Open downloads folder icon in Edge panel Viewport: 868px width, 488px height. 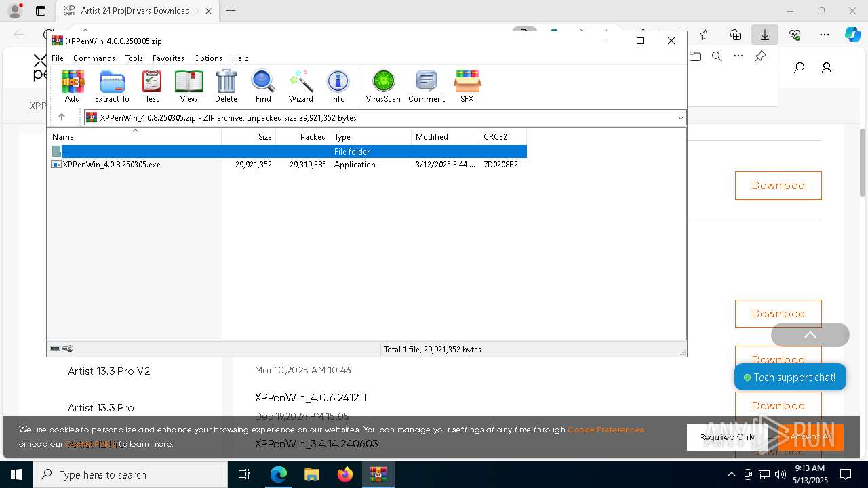pyautogui.click(x=695, y=56)
